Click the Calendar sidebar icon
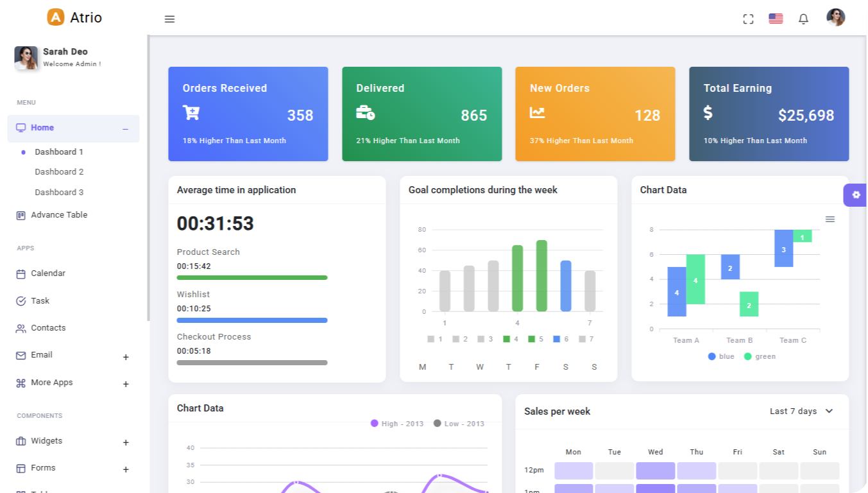Image resolution: width=868 pixels, height=493 pixels. (x=21, y=273)
